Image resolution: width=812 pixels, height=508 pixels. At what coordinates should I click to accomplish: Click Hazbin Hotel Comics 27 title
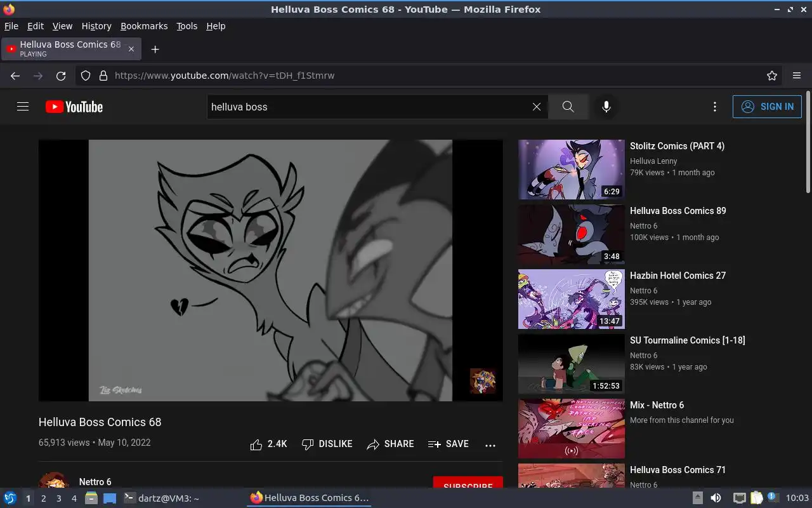[678, 276]
